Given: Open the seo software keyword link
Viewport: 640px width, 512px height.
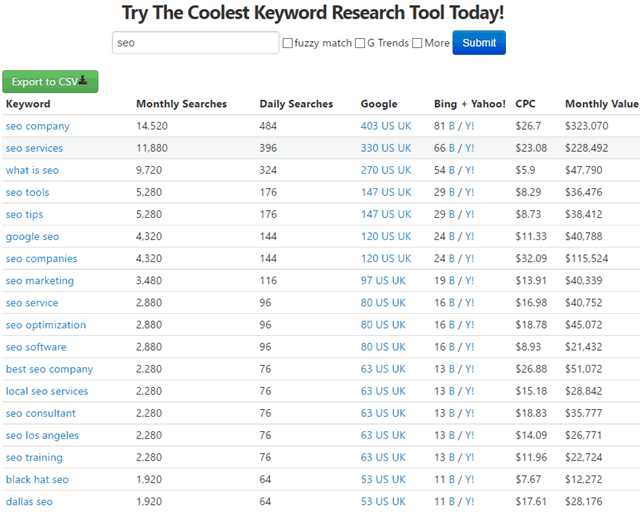Looking at the screenshot, I should point(36,347).
